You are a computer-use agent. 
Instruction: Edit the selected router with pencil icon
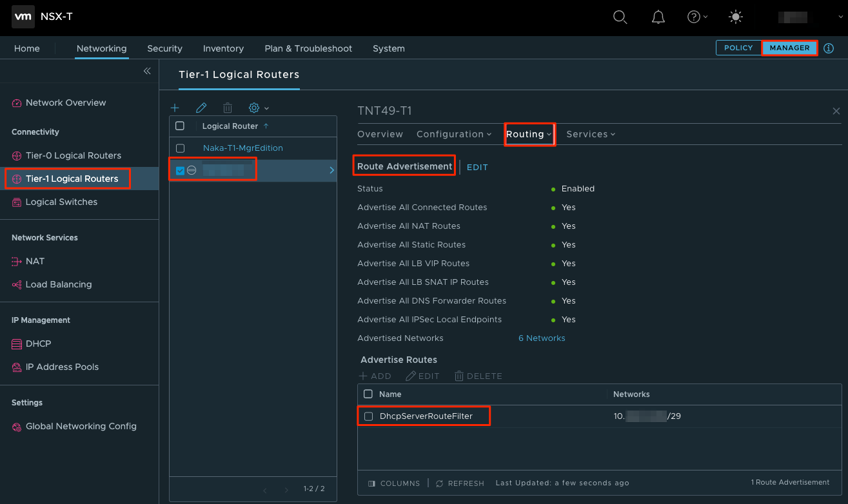(x=201, y=108)
